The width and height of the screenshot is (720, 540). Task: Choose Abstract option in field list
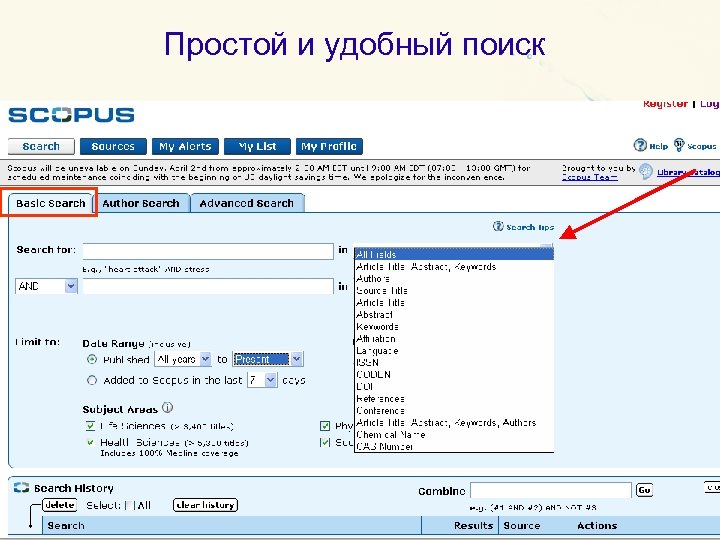coord(454,315)
